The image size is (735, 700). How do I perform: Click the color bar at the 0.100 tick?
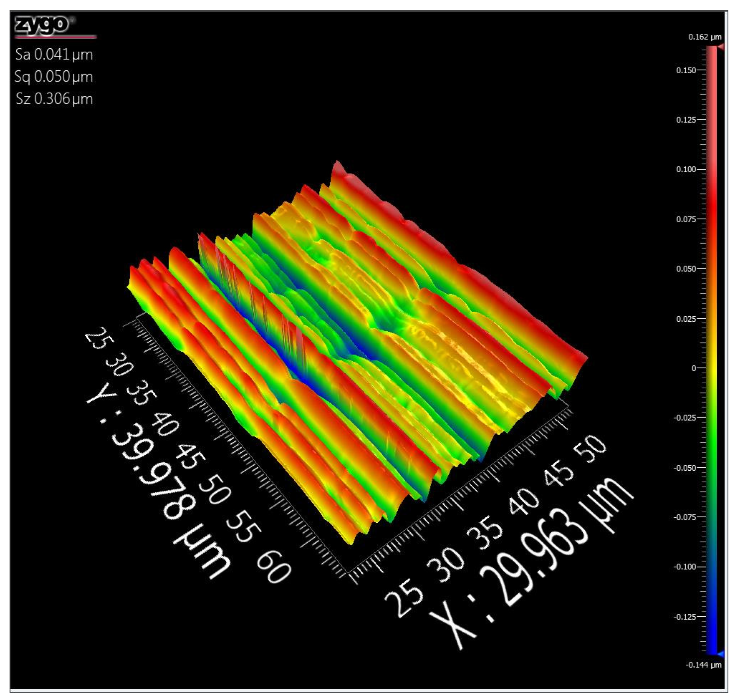712,169
